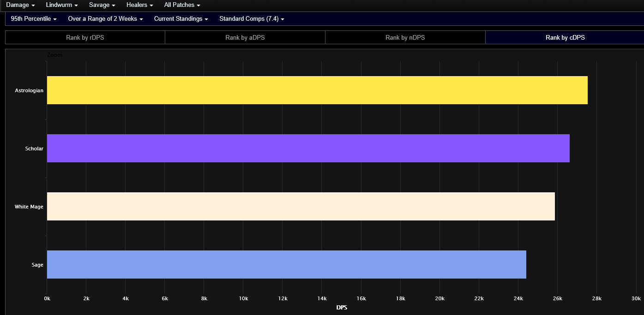Screen dimensions: 644x315
Task: Expand Standard Comps (7.4) dropdown
Action: tap(252, 19)
